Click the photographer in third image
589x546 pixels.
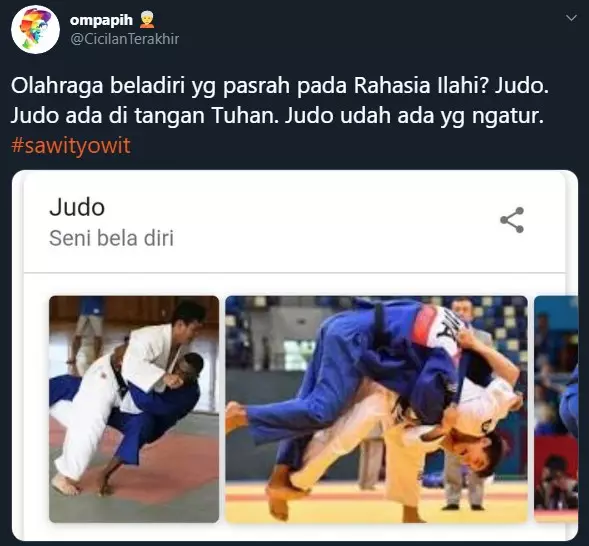point(556,483)
